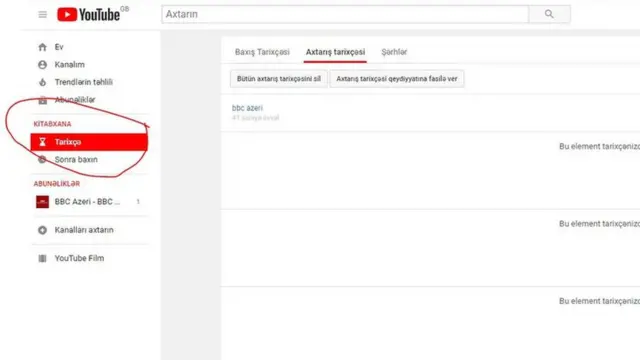The height and width of the screenshot is (360, 640).
Task: Click the YouTube Film icon
Action: [x=42, y=258]
